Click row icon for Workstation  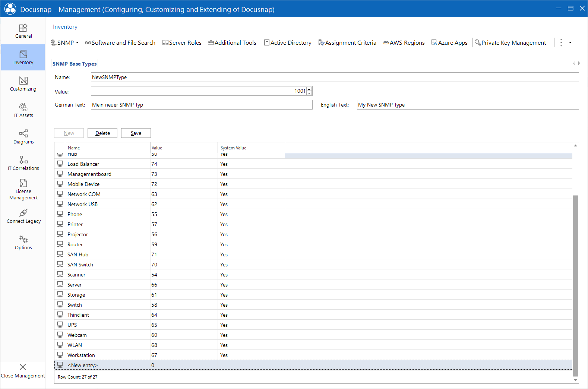pyautogui.click(x=60, y=355)
